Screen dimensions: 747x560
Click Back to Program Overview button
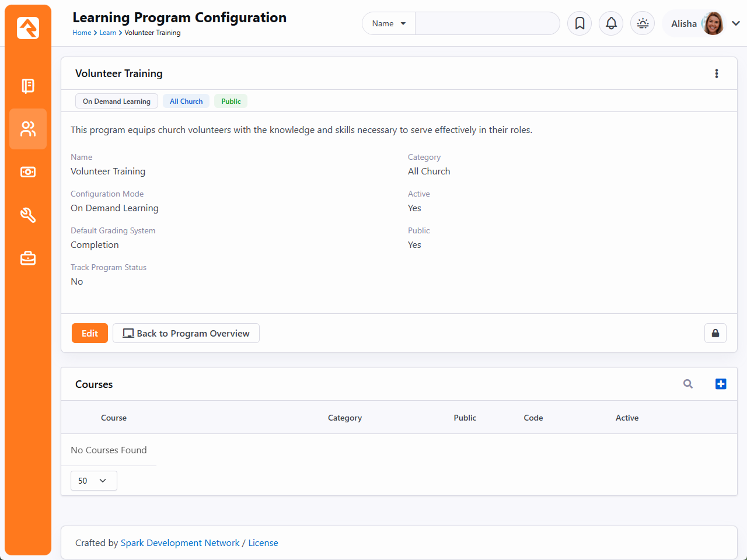(x=186, y=333)
